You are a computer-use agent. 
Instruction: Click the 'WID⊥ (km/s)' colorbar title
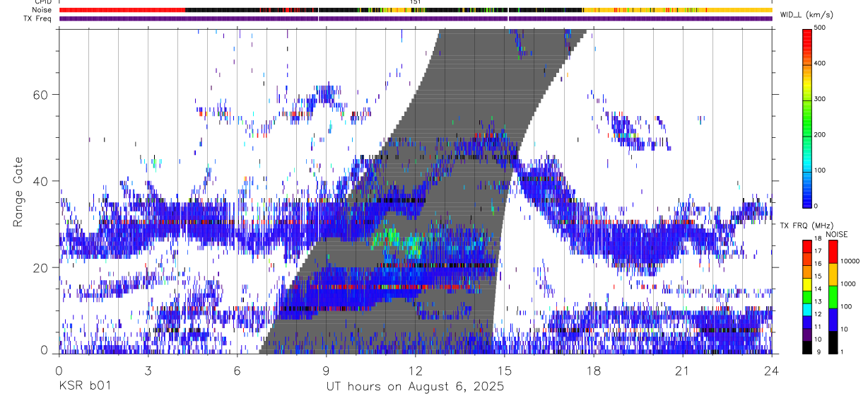[x=807, y=14]
